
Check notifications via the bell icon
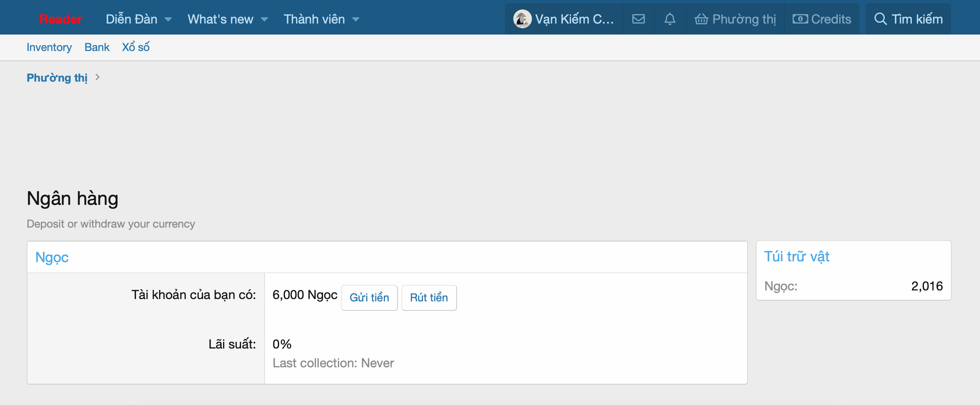[x=670, y=18]
